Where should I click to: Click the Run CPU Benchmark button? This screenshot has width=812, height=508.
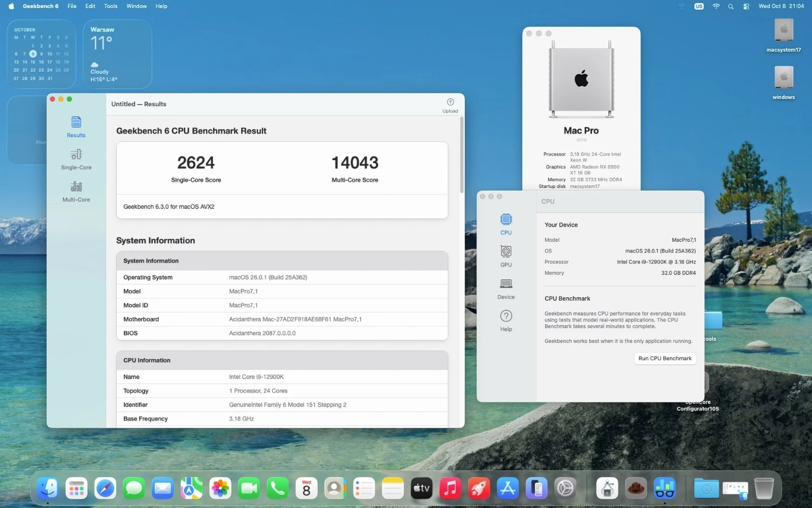pos(665,358)
